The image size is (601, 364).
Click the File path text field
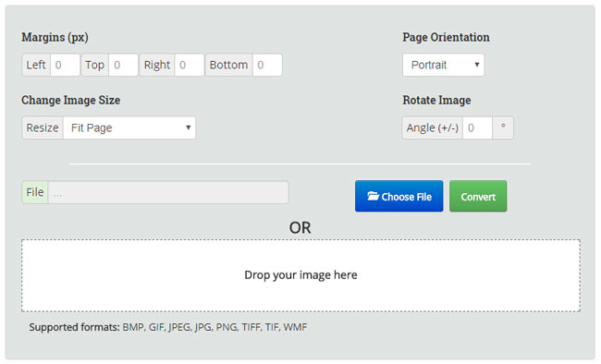pos(168,192)
